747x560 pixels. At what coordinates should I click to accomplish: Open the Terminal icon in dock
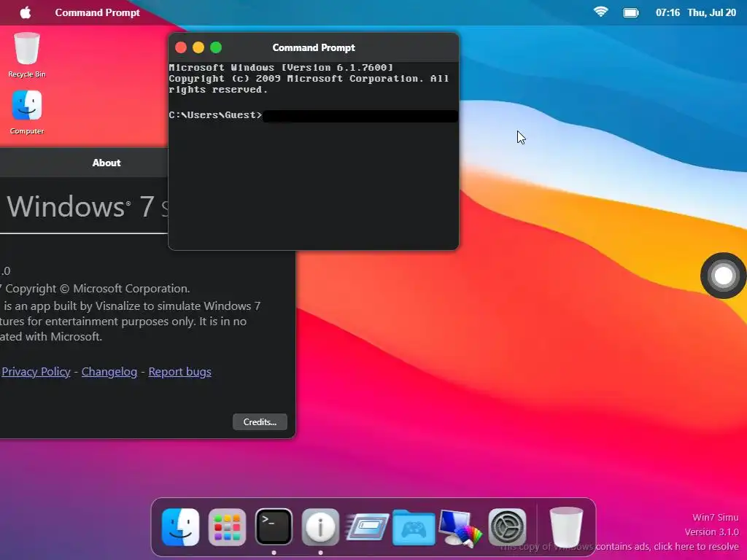click(x=274, y=527)
